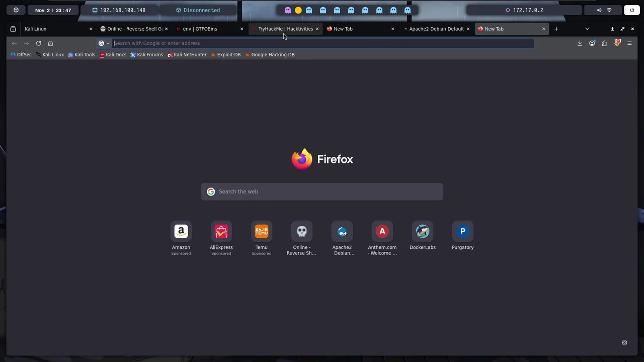The height and width of the screenshot is (362, 644).
Task: Open a new tab with plus button
Action: [x=556, y=29]
